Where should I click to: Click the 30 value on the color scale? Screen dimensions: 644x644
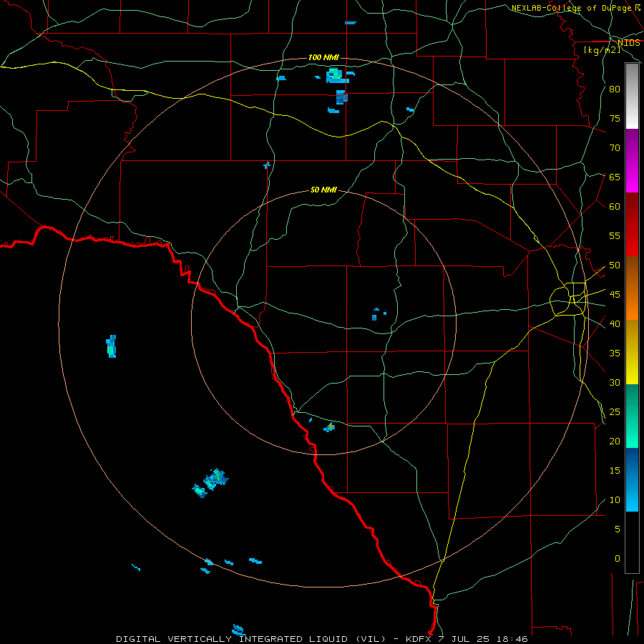pos(615,383)
